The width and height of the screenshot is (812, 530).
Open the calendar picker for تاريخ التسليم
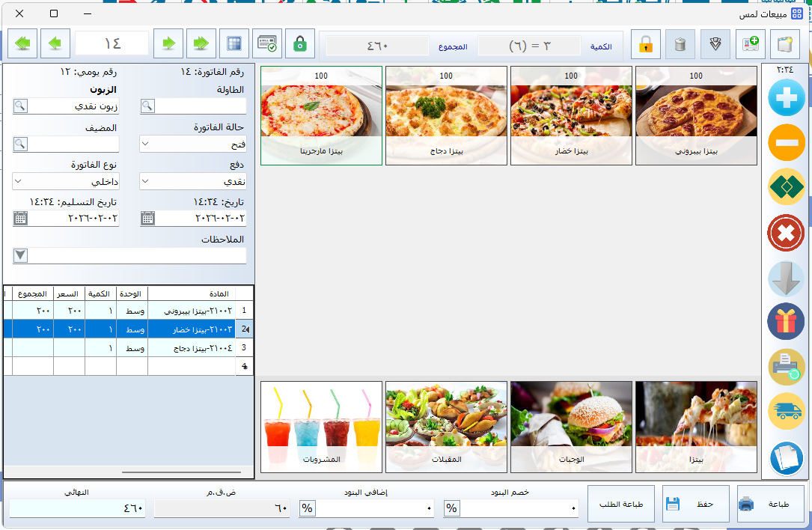tap(21, 219)
